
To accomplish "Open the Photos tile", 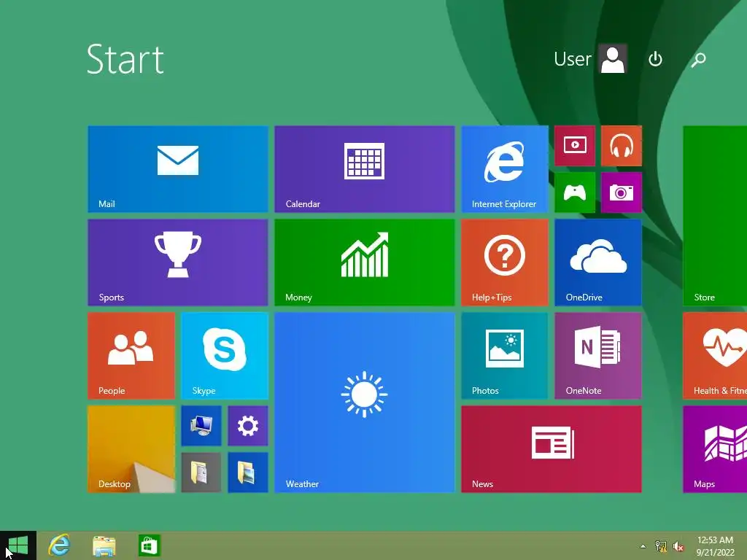I will click(x=505, y=356).
